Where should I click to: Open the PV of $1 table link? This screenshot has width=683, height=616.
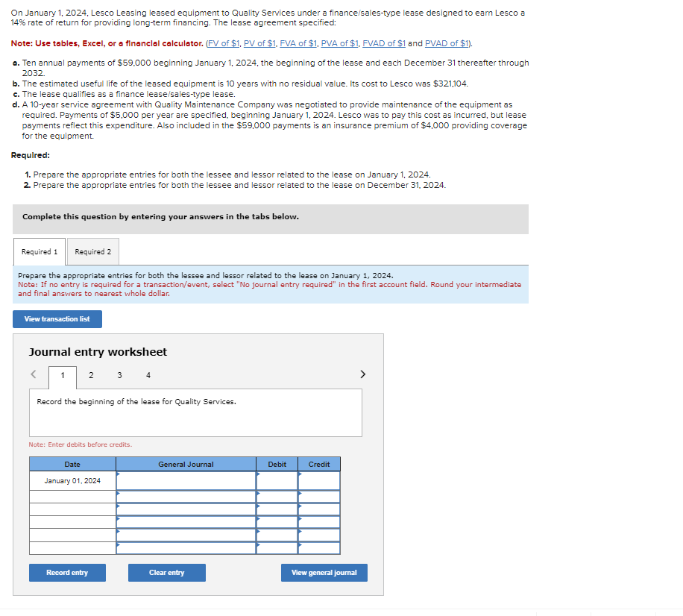pyautogui.click(x=259, y=43)
